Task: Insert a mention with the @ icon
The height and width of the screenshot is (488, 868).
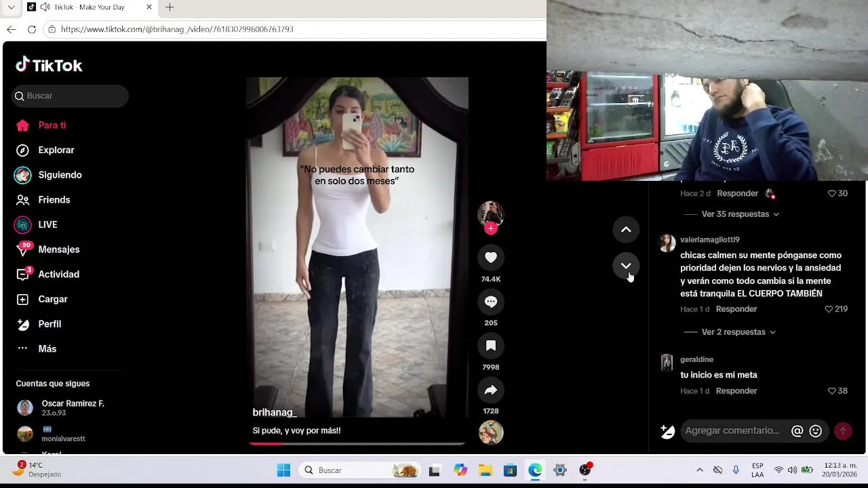Action: tap(797, 431)
